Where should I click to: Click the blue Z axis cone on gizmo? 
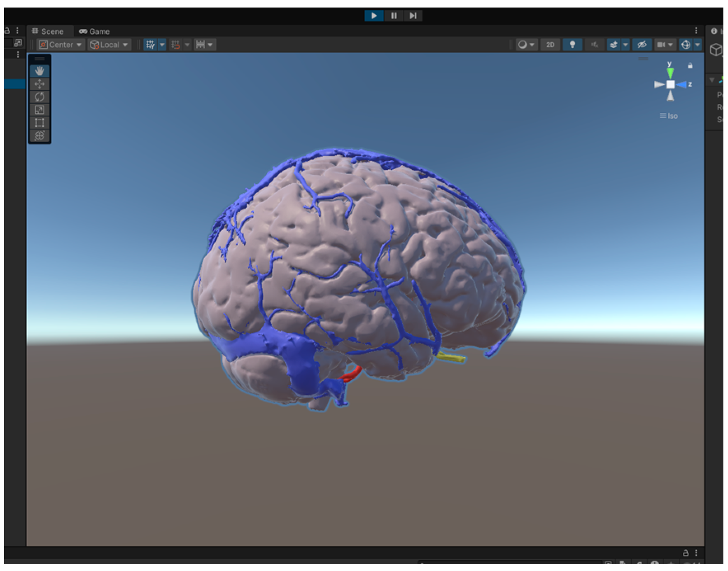click(682, 84)
